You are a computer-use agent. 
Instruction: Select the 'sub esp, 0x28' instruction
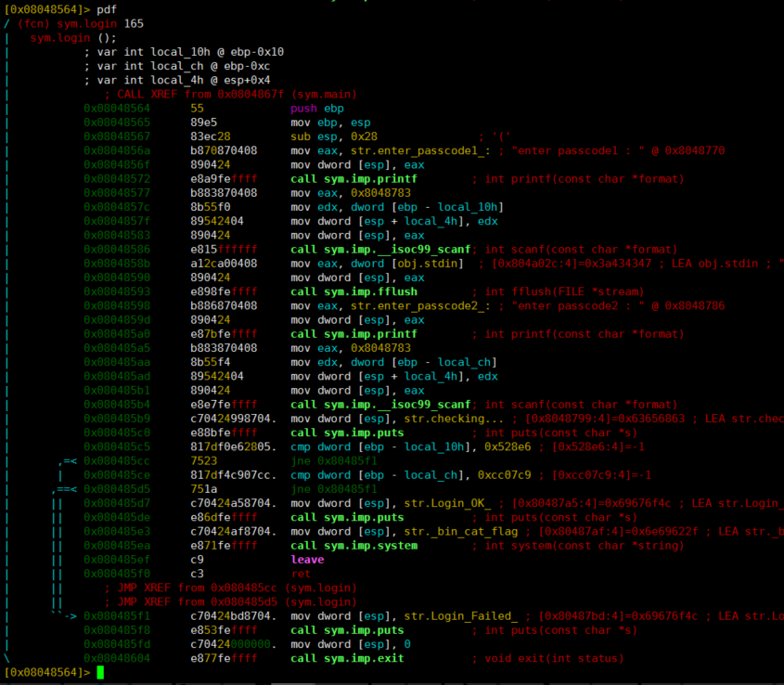click(334, 136)
